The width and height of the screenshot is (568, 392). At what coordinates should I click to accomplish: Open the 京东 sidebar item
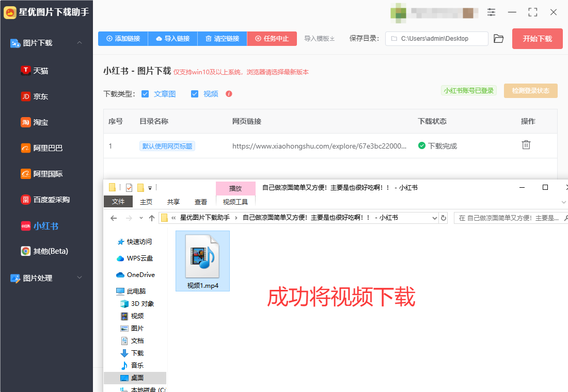pyautogui.click(x=35, y=96)
